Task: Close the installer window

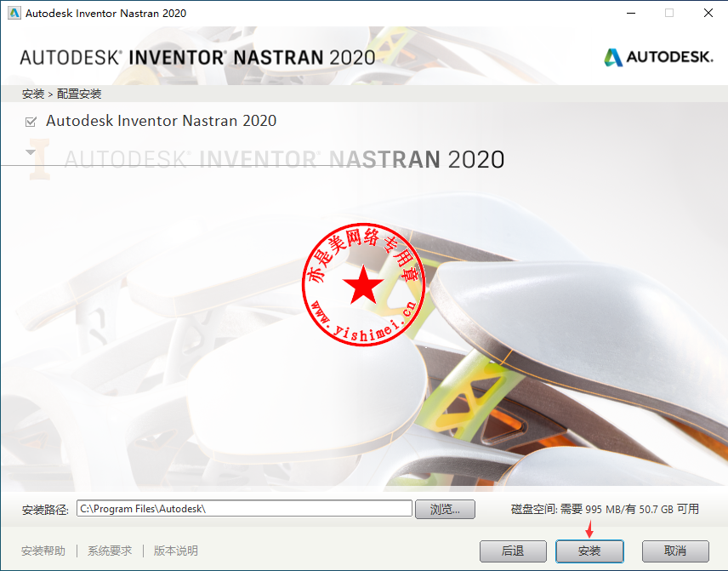Action: click(708, 13)
